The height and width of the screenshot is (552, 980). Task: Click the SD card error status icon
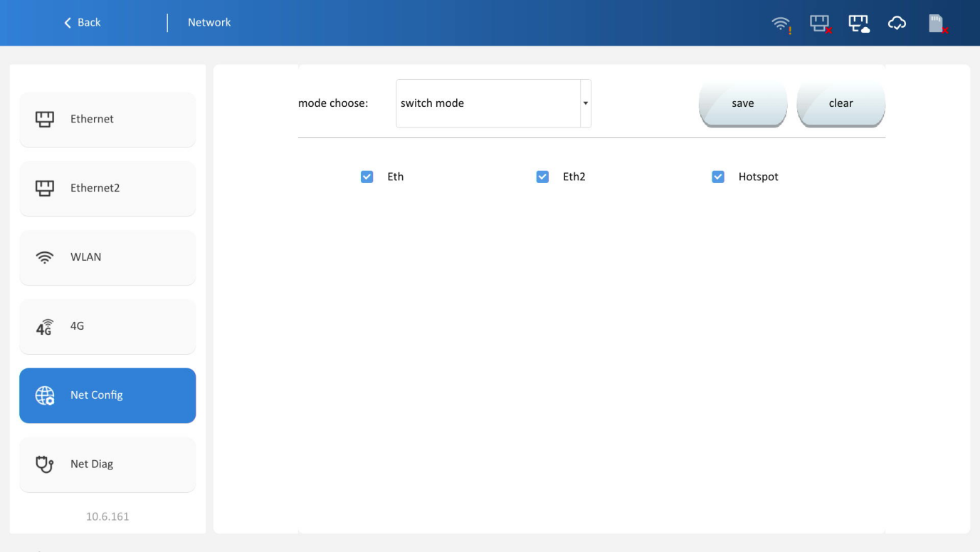point(939,24)
